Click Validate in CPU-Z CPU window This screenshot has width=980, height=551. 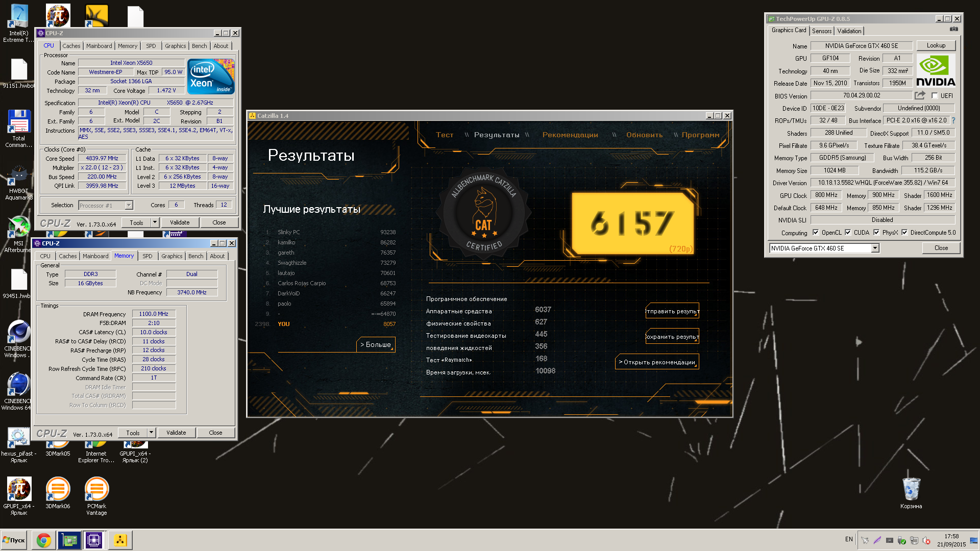[180, 222]
